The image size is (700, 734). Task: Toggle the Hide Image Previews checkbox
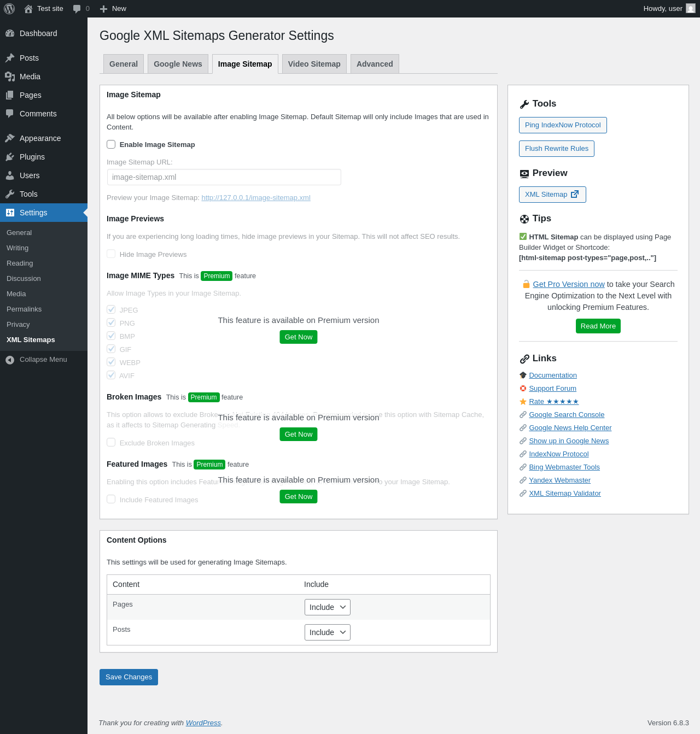(111, 254)
